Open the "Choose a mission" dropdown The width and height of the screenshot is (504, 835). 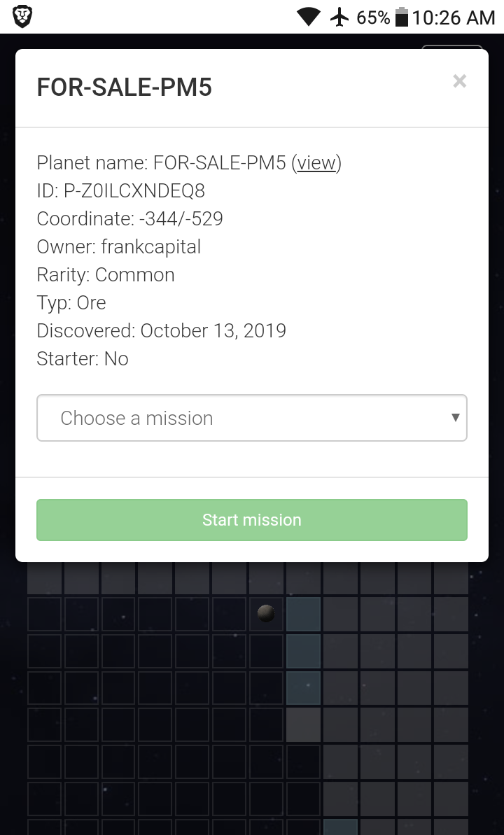[x=251, y=418]
